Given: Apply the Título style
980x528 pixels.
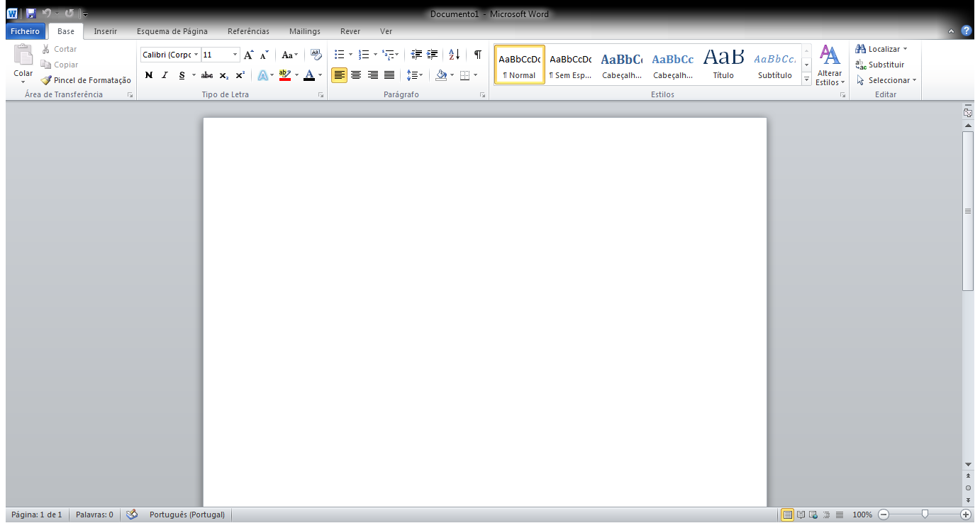Looking at the screenshot, I should click(x=723, y=65).
